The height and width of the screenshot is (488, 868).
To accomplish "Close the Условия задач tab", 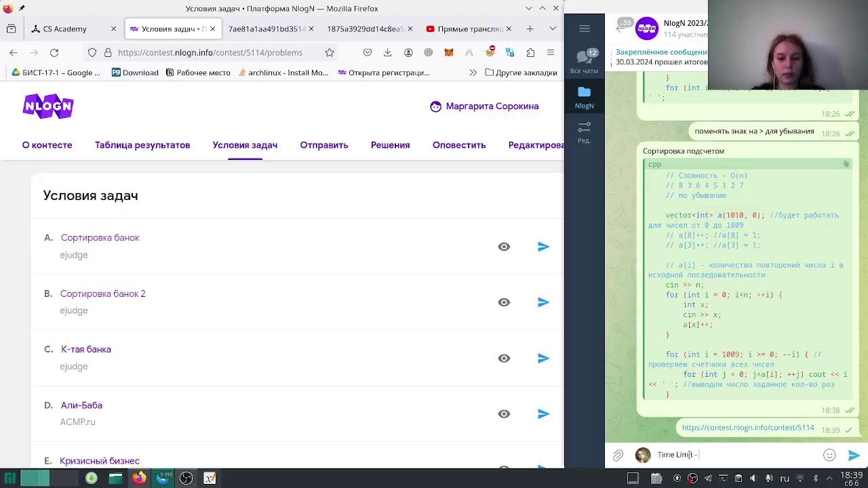I will point(213,28).
